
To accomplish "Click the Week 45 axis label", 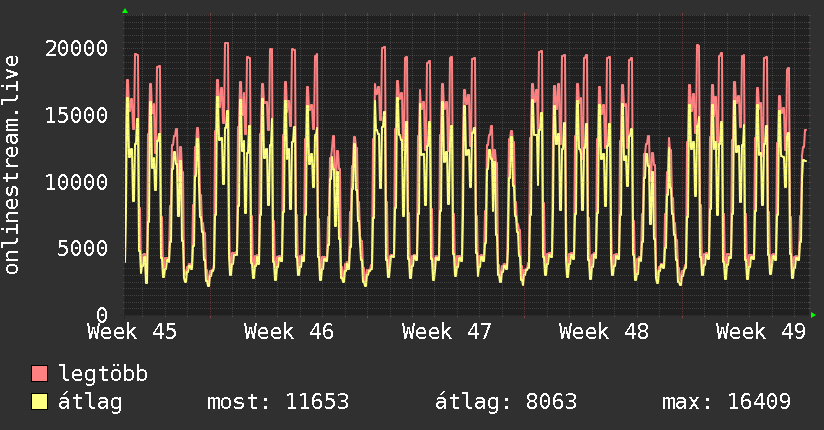I will point(132,331).
